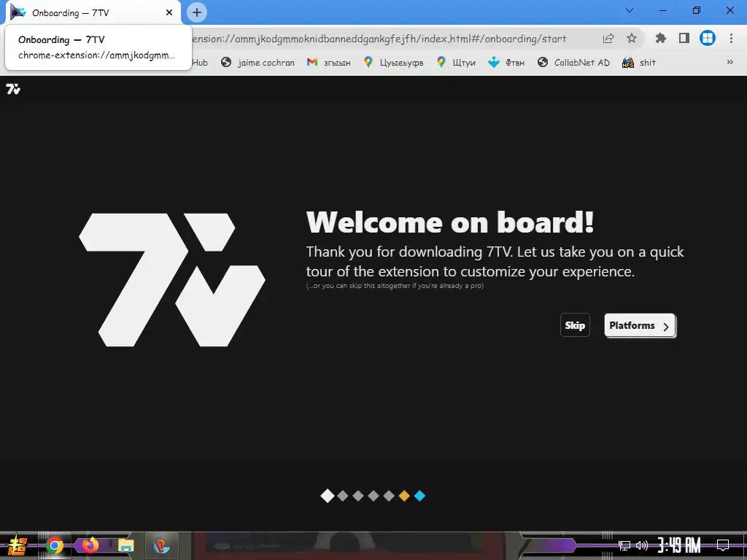Open File Explorer from the taskbar
Viewport: 747px width, 560px height.
click(x=126, y=545)
